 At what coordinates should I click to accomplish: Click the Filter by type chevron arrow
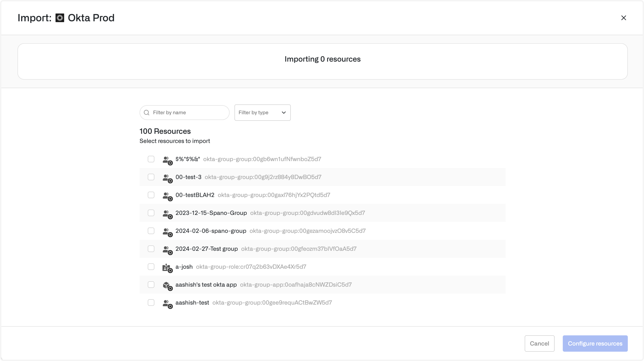pos(284,113)
